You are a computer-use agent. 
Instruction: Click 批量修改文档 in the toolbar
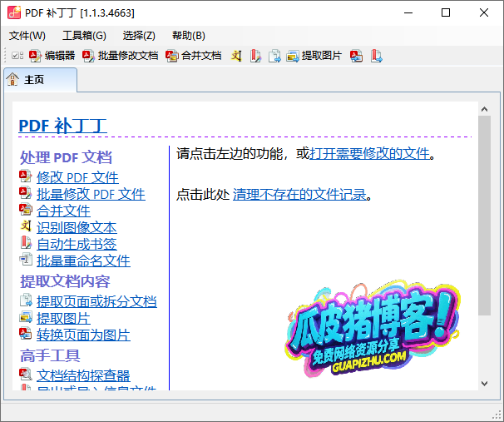click(120, 56)
